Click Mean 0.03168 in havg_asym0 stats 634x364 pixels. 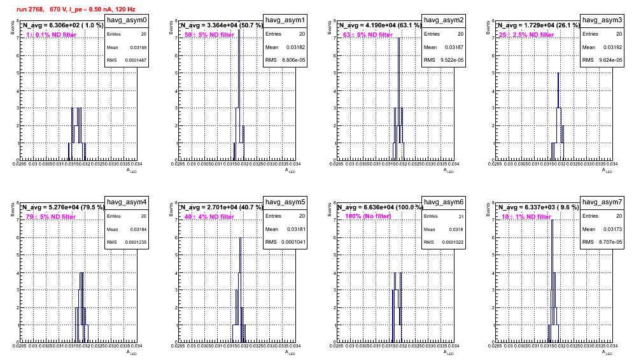click(x=127, y=47)
